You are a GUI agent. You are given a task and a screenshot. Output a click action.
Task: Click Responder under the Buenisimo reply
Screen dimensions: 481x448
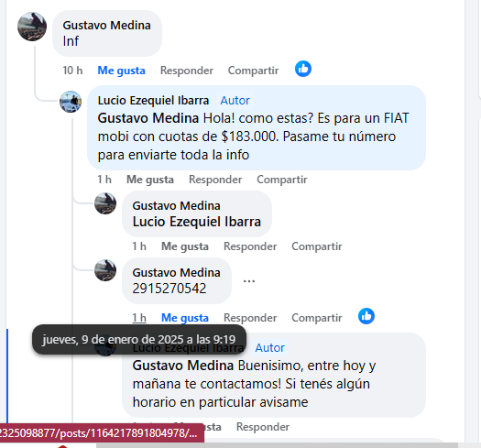coord(263,427)
